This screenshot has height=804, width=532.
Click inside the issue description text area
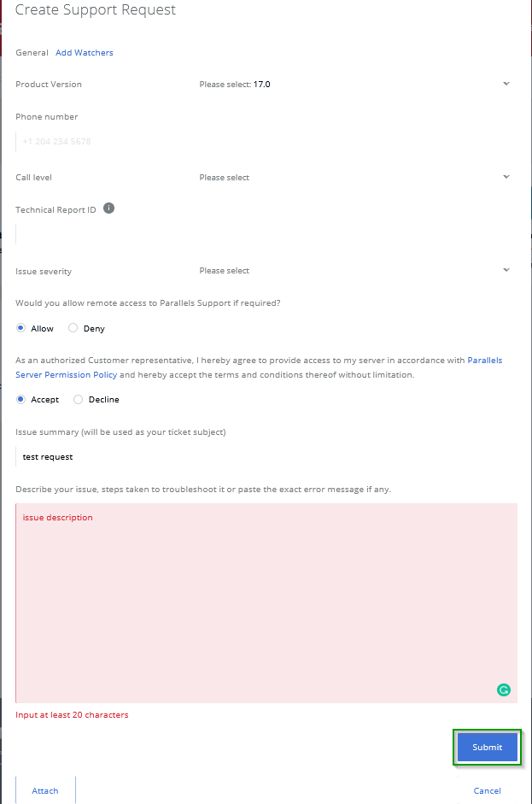coord(266,603)
